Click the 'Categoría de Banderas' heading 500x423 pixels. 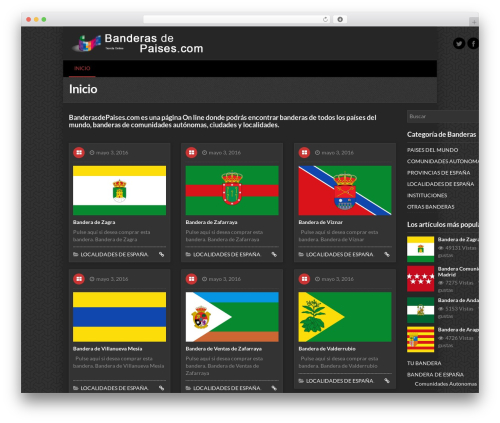[x=441, y=135]
